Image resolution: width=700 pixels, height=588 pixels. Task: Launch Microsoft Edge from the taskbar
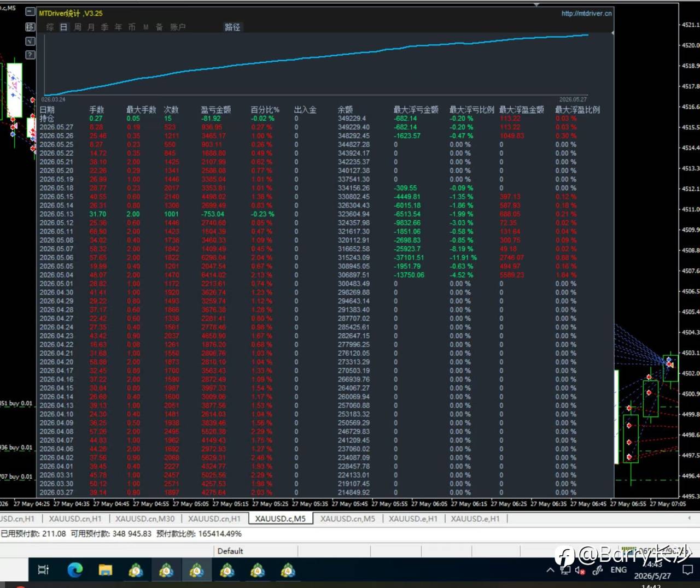75,571
